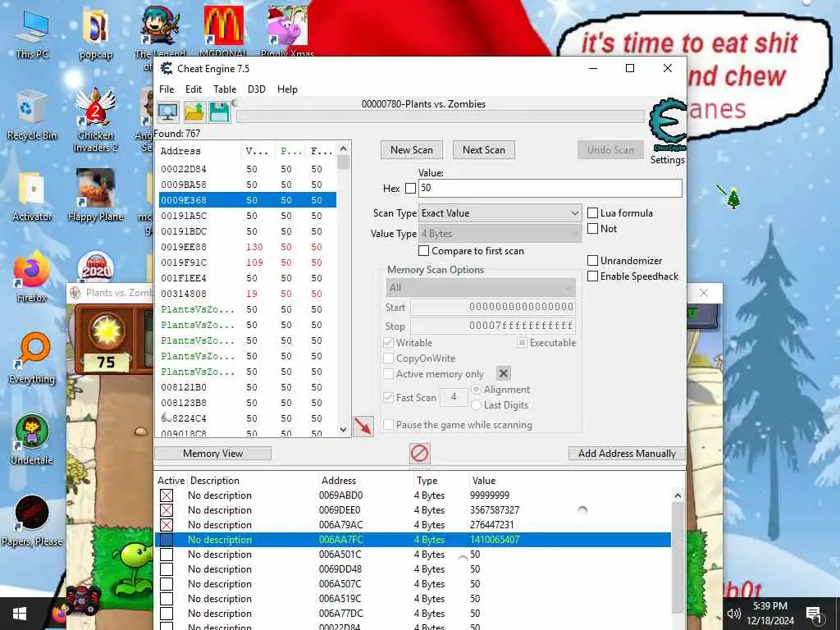Open McDonald's desktop shortcut
This screenshot has height=630, width=840.
223,31
